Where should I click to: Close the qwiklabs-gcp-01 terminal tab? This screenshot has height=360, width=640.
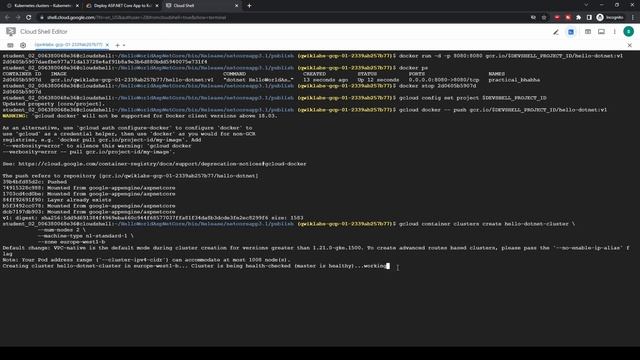(107, 45)
